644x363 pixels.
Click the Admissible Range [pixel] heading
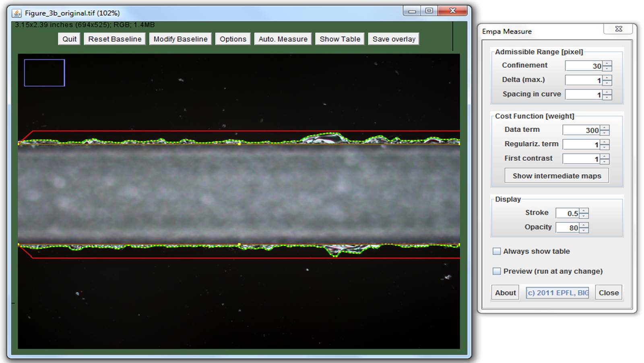click(539, 52)
